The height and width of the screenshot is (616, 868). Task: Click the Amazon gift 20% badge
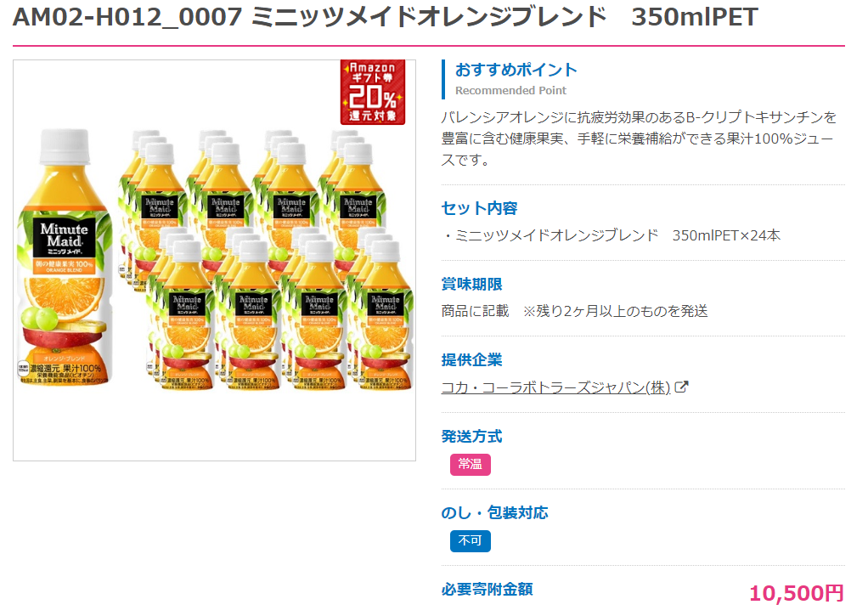[x=373, y=92]
